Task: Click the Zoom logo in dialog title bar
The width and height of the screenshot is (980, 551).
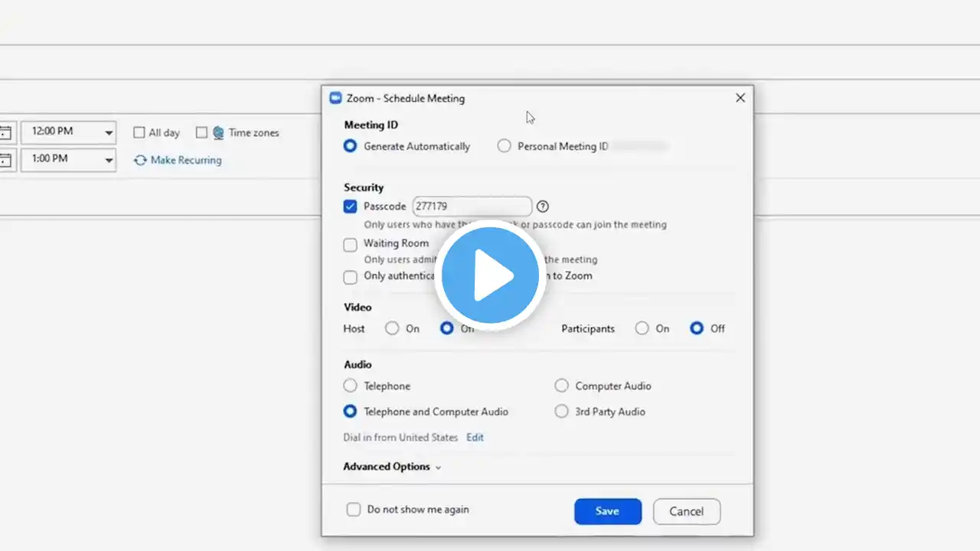Action: pos(335,98)
